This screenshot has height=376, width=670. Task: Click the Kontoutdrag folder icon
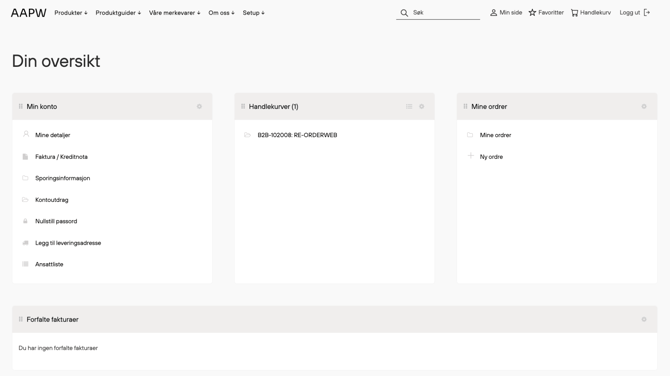coord(25,200)
